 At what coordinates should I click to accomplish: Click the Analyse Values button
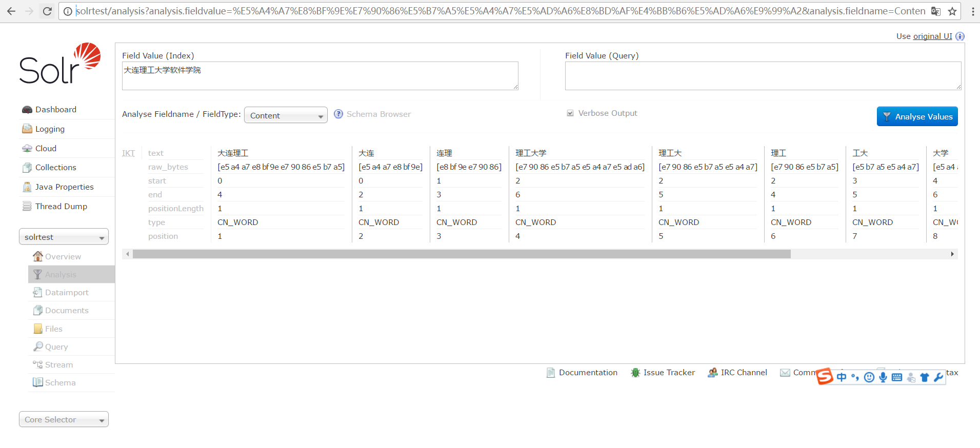[917, 116]
